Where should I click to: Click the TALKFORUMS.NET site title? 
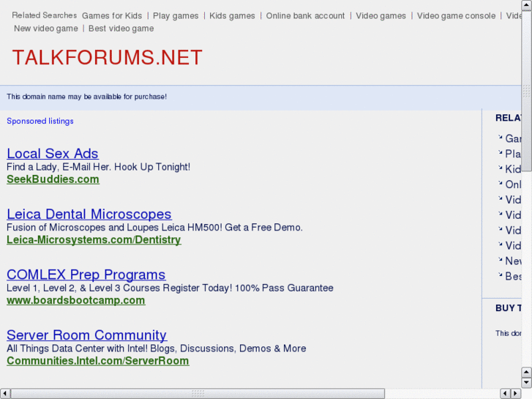(108, 57)
